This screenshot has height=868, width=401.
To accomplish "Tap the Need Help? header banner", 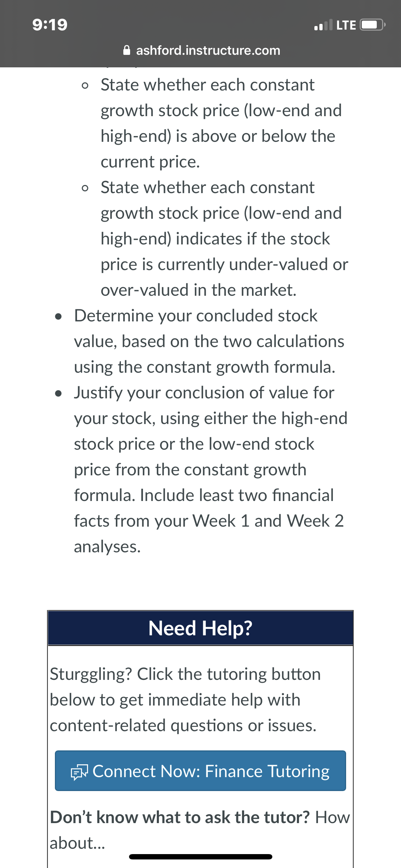I will 200,628.
